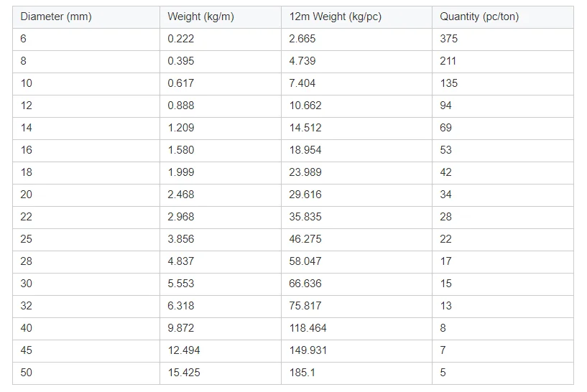This screenshot has height=392, width=587.
Task: Click the 185.1 cell in last row
Action: tap(302, 373)
